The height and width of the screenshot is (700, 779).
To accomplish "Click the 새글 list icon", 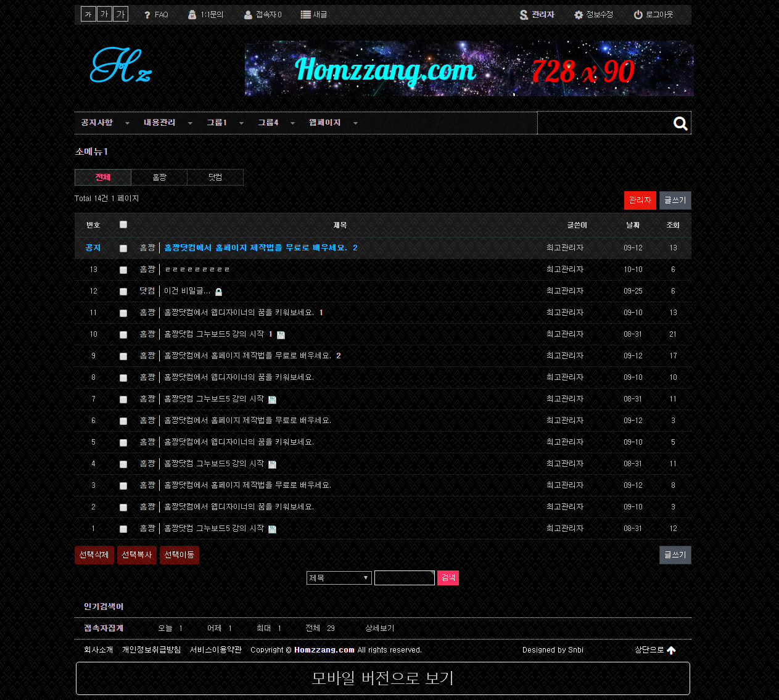I will (305, 15).
